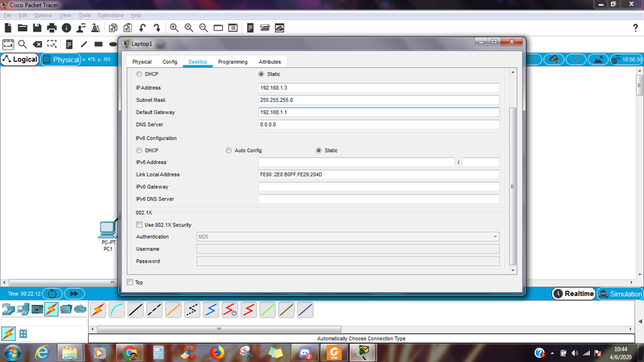Open file using the folder toolbar icon
Screen dimensions: 644x362
pyautogui.click(x=22, y=28)
